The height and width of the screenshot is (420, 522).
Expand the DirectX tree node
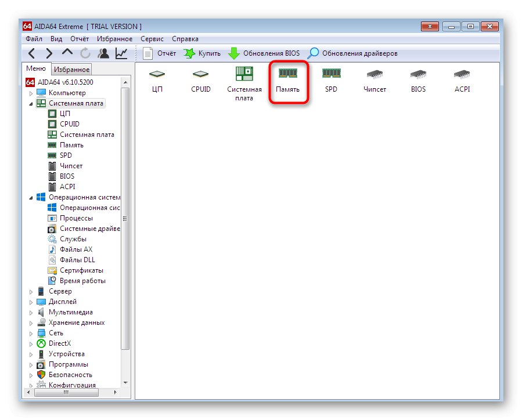coord(31,344)
